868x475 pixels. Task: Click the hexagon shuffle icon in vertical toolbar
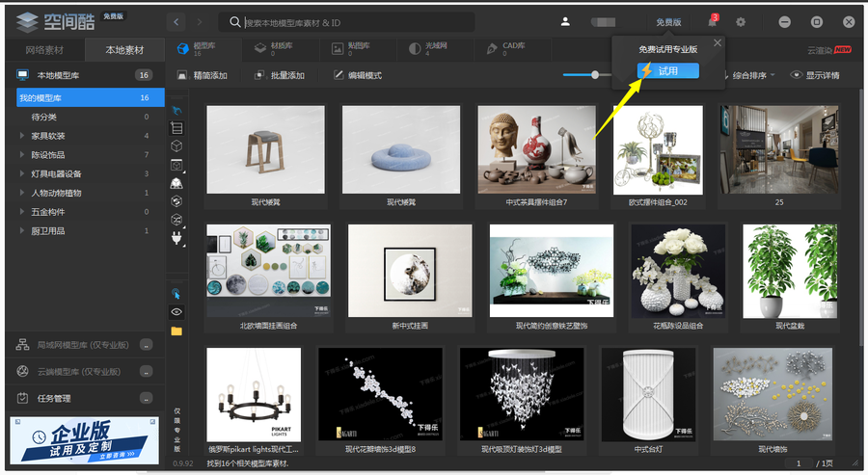176,220
